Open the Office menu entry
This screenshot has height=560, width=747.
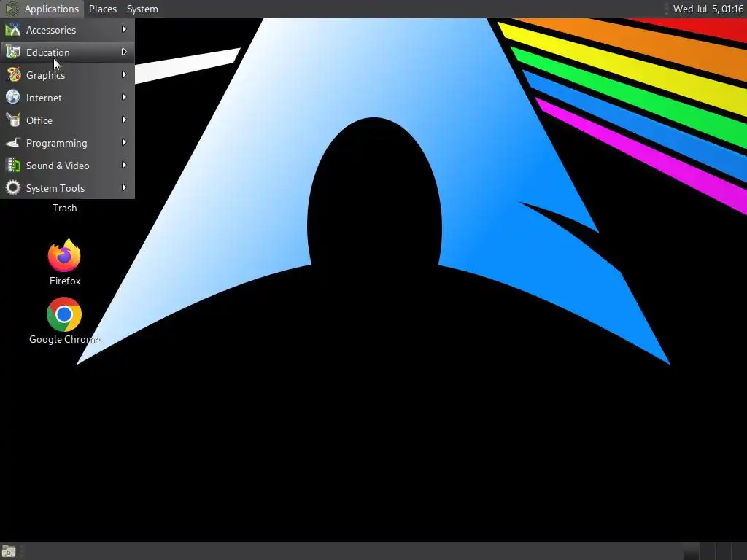tap(67, 120)
